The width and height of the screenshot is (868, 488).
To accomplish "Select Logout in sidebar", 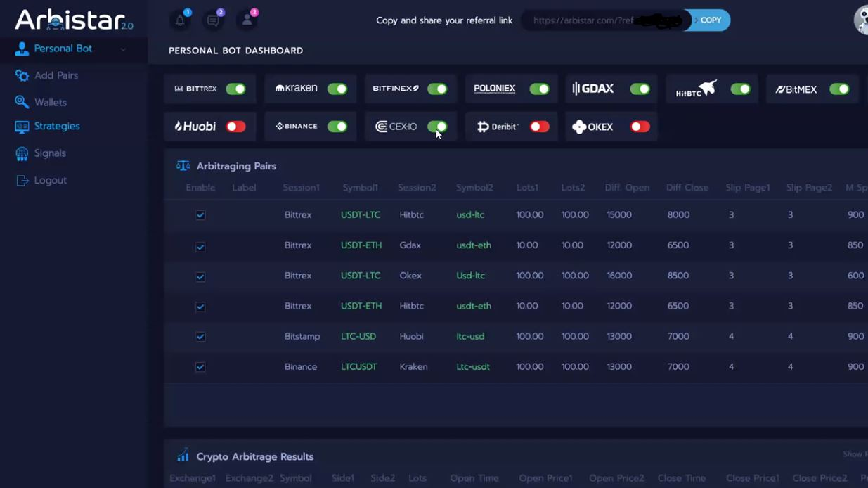I will click(x=51, y=181).
